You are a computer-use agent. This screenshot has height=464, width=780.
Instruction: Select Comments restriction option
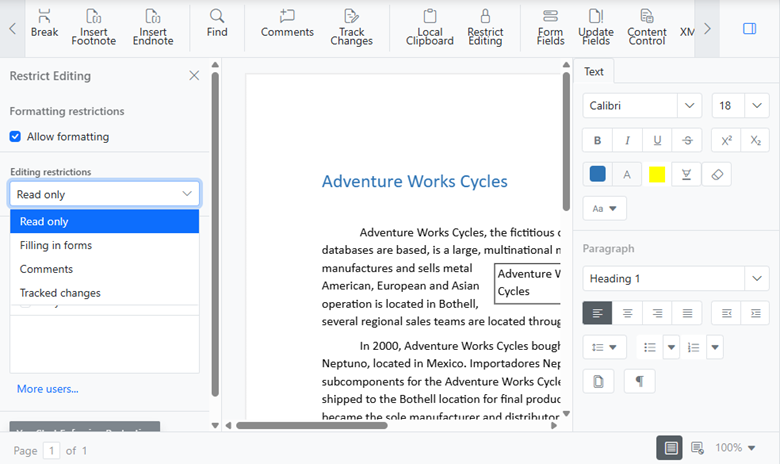104,269
